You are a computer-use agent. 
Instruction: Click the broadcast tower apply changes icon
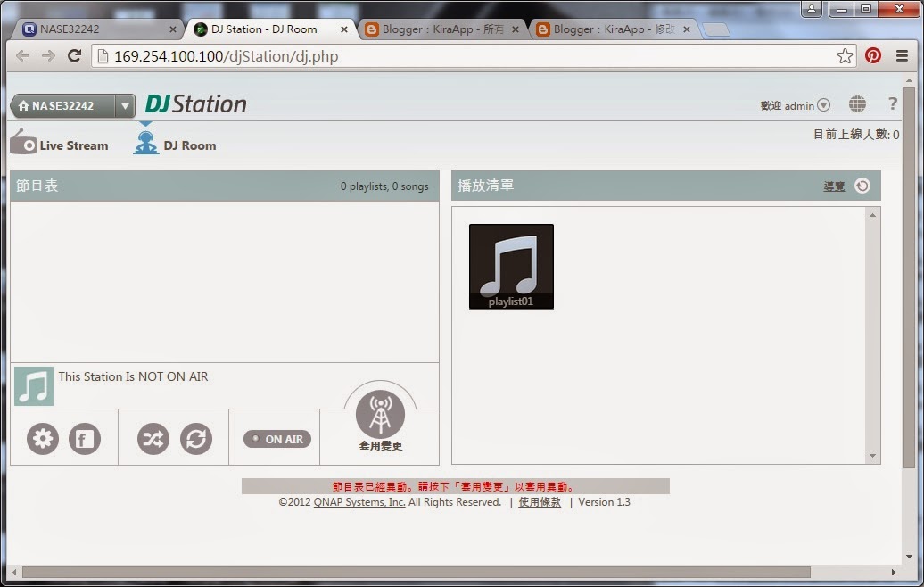pyautogui.click(x=380, y=414)
